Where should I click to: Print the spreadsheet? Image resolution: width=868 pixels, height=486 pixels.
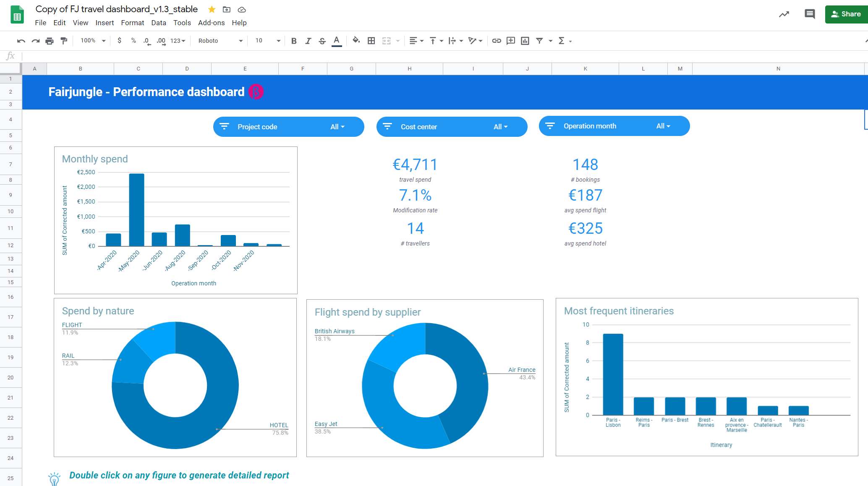click(50, 41)
